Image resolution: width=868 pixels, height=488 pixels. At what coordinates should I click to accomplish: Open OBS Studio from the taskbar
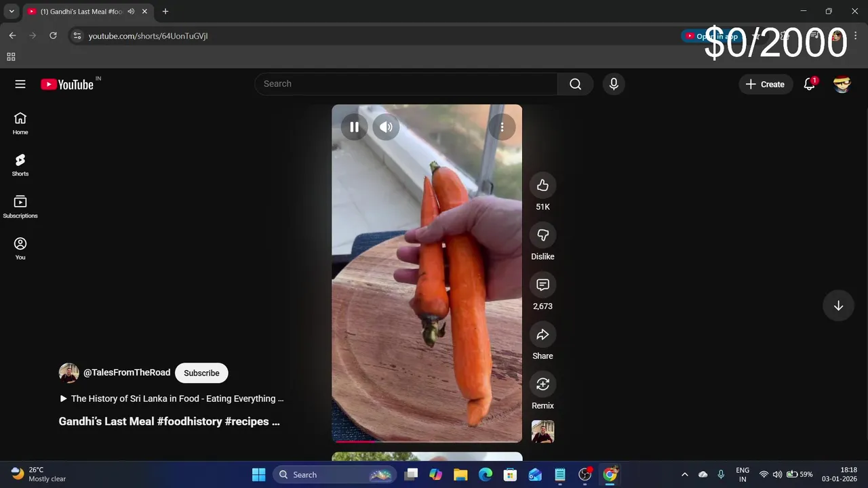585,474
